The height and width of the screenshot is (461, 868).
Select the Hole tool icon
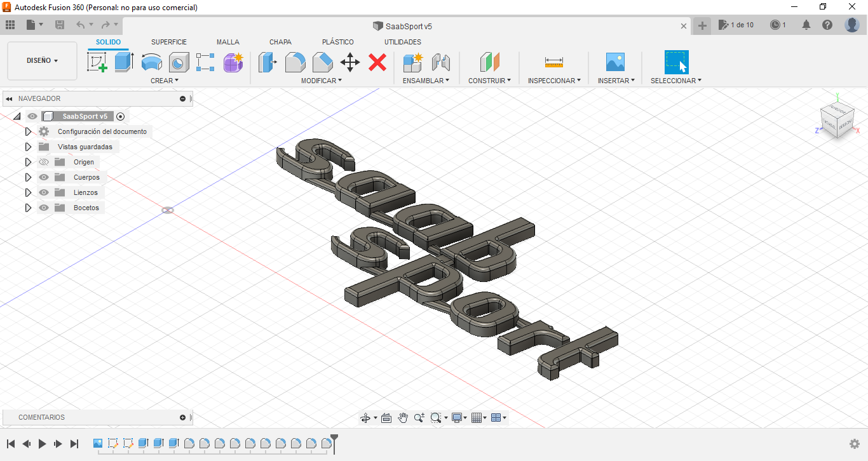pos(179,62)
